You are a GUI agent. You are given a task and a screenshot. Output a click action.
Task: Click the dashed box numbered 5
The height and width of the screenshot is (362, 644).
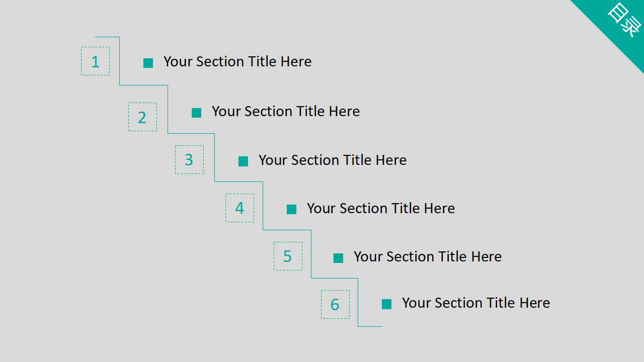288,256
